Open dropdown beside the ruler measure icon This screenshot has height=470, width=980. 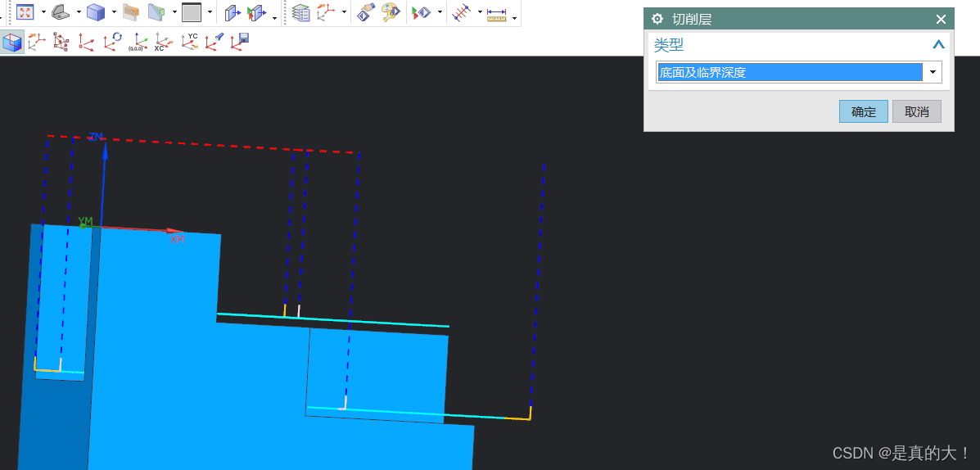pyautogui.click(x=514, y=17)
